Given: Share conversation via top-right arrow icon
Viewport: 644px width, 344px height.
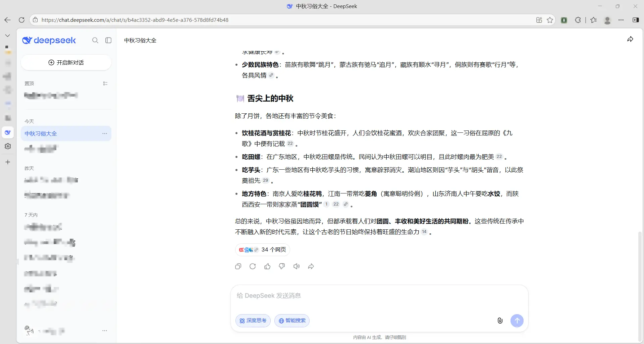Looking at the screenshot, I should [630, 39].
